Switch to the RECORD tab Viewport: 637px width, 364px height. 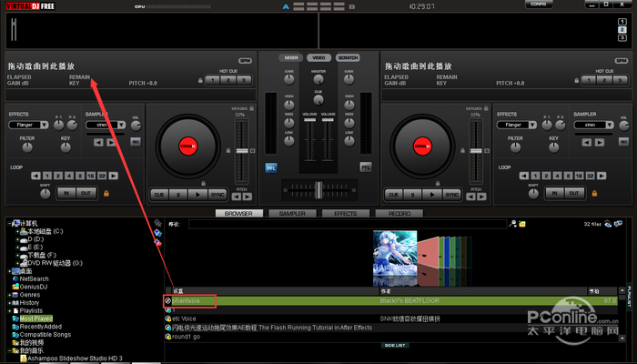pyautogui.click(x=399, y=213)
